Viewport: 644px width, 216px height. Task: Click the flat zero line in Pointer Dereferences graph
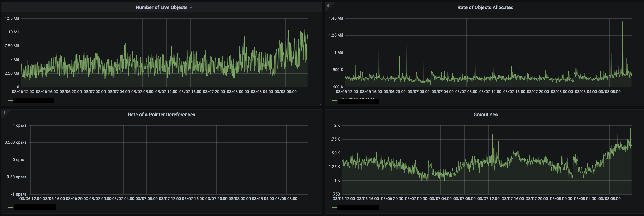pyautogui.click(x=169, y=160)
